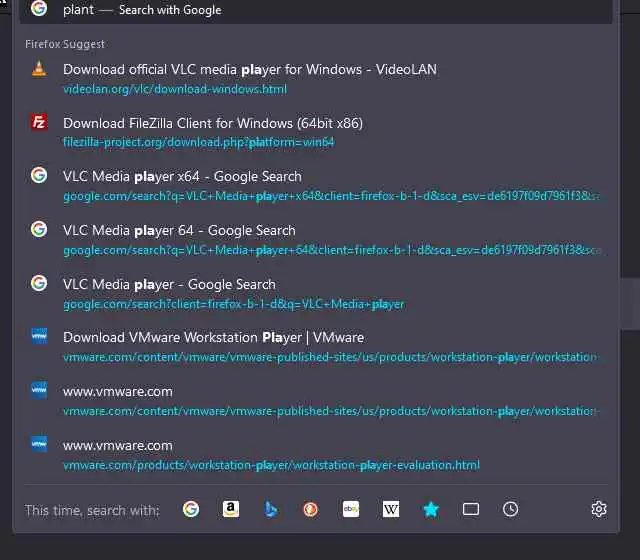Viewport: 640px width, 560px height.
Task: Select 'plant — Search with Google' suggestion
Action: [316, 10]
